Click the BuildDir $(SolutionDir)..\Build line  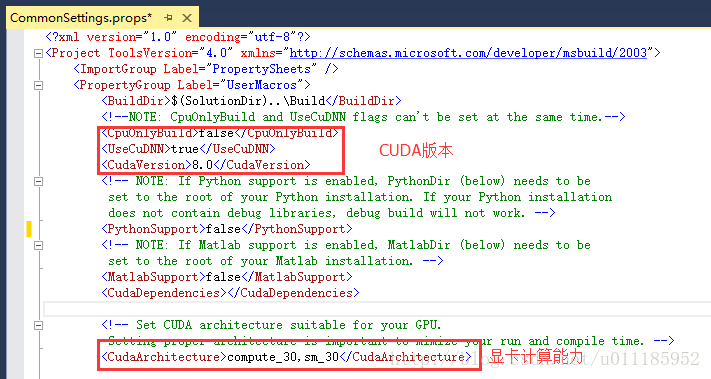pos(252,101)
